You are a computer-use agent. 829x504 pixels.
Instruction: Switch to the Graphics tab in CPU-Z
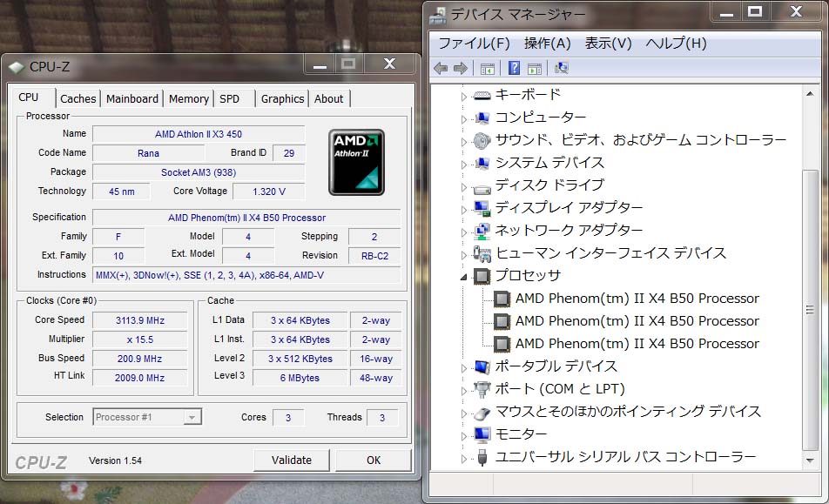point(283,98)
